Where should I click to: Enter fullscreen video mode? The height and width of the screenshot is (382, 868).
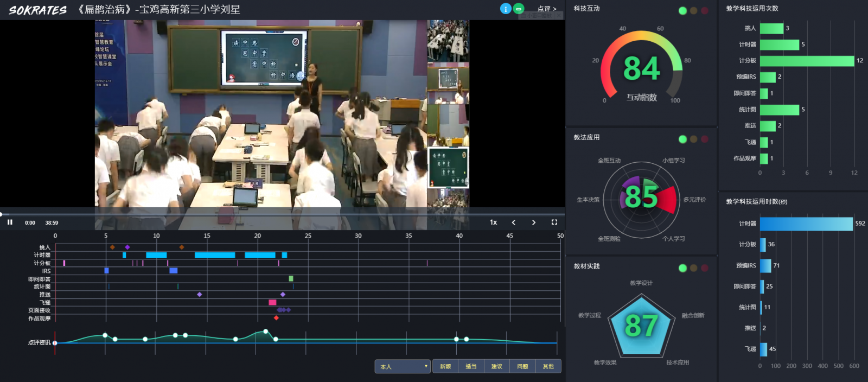pyautogui.click(x=554, y=222)
